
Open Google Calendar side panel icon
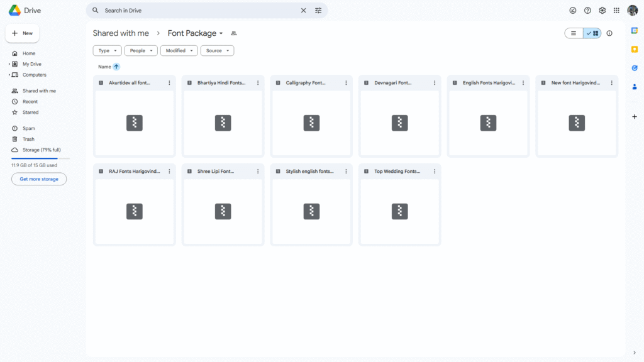point(635,30)
